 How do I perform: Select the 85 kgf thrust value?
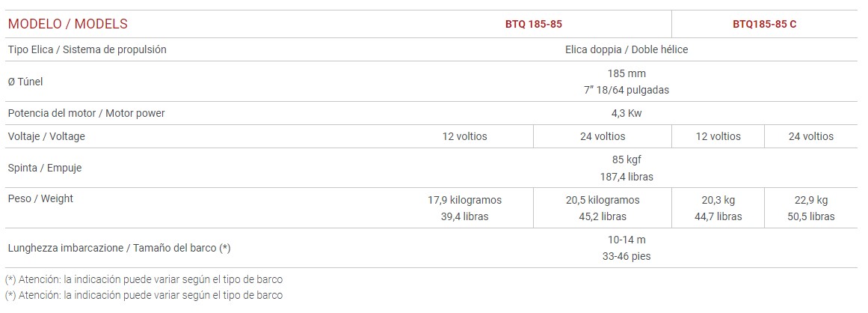coord(627,159)
